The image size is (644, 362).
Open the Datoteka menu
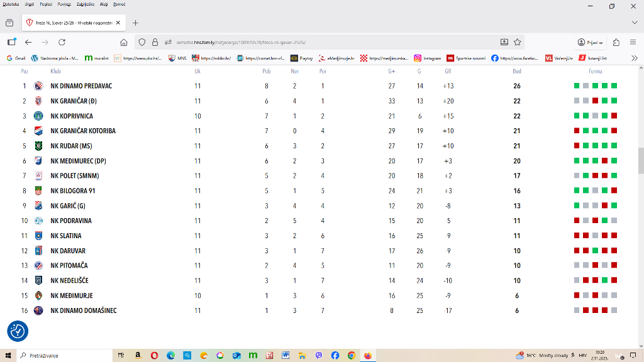coord(11,4)
